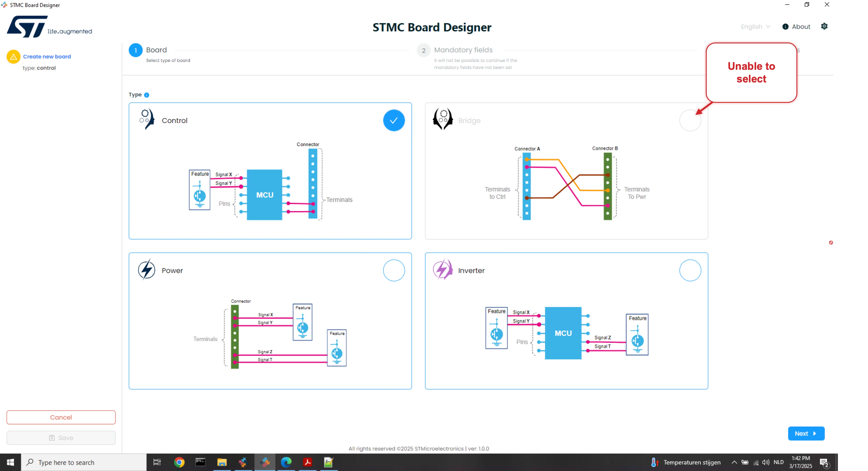Click the 'Bridge' card title

coord(469,121)
